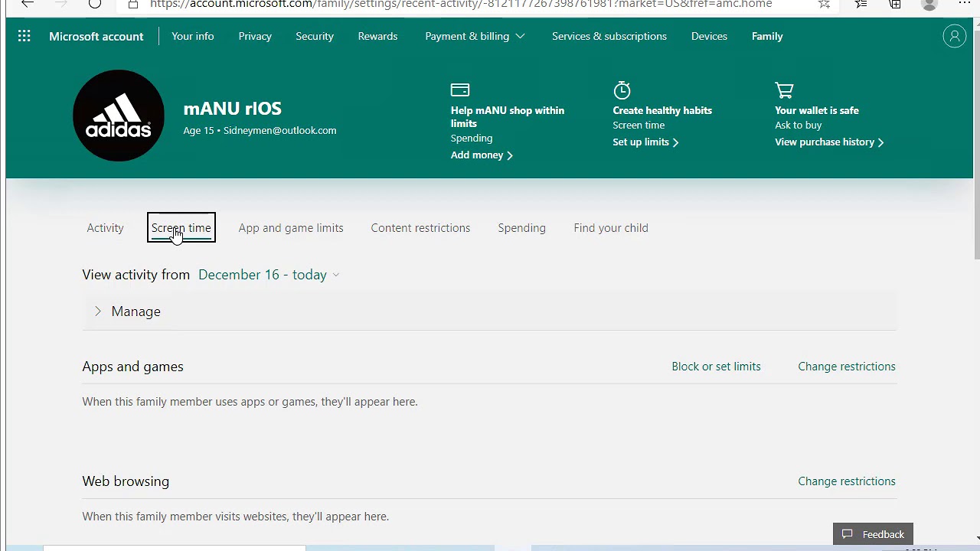Expand the Manage section chevron

click(x=98, y=311)
